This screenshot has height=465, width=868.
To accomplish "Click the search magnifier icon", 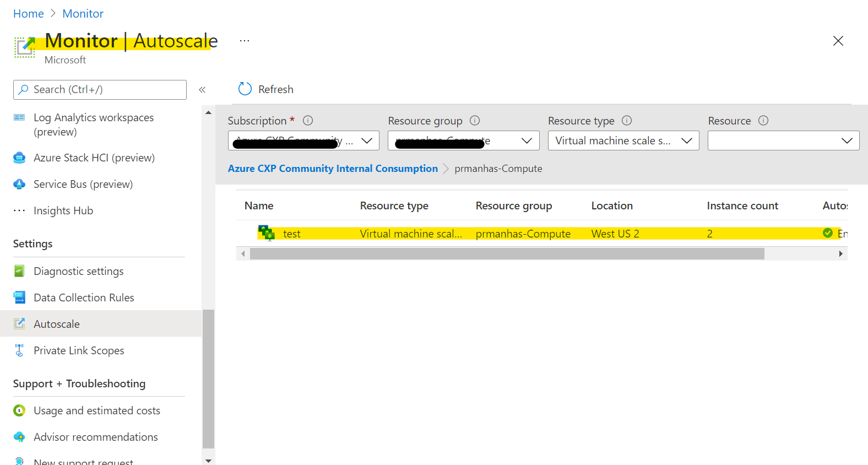I will pos(23,89).
